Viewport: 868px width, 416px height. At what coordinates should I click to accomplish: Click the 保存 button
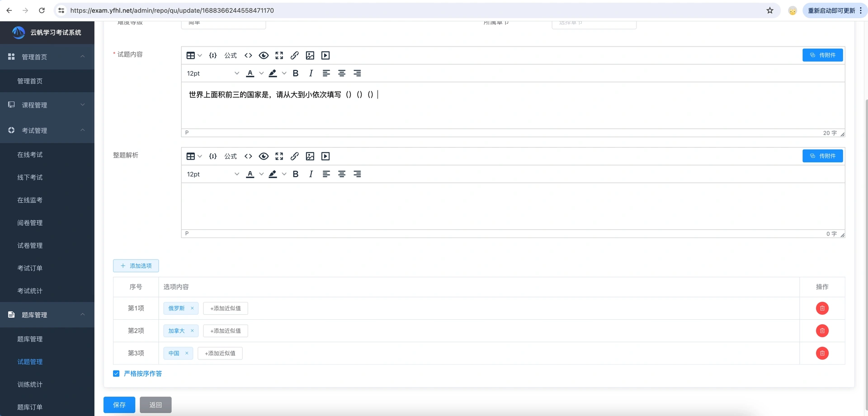[x=119, y=405]
